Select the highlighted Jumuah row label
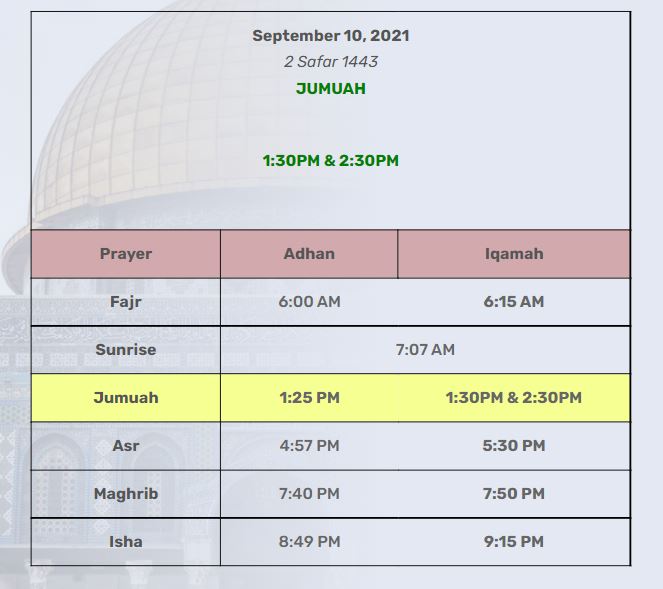Viewport: 663px width, 589px height. [126, 398]
